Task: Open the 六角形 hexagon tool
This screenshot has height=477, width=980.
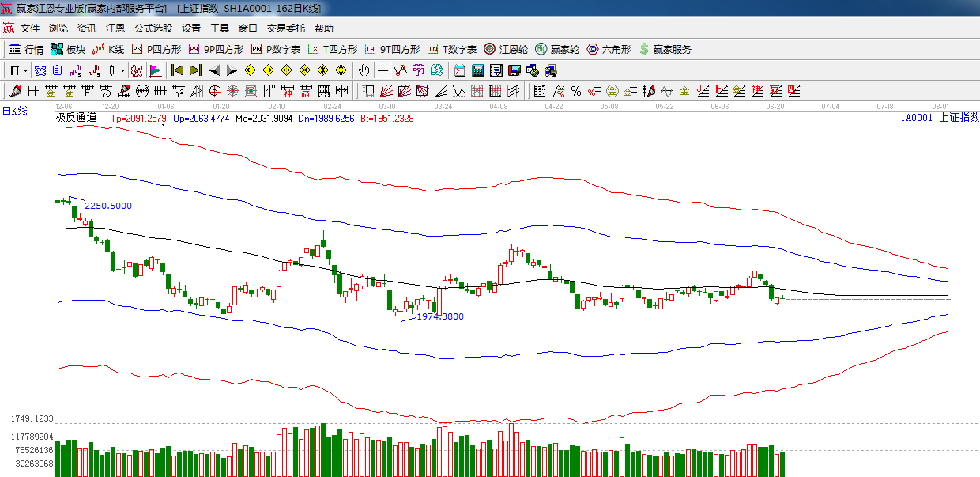Action: (608, 49)
